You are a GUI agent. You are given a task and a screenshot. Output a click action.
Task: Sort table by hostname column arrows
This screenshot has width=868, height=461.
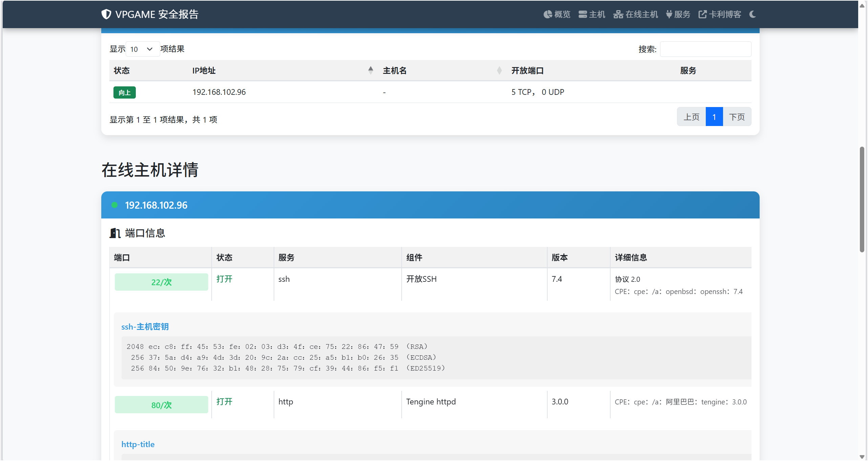(499, 70)
